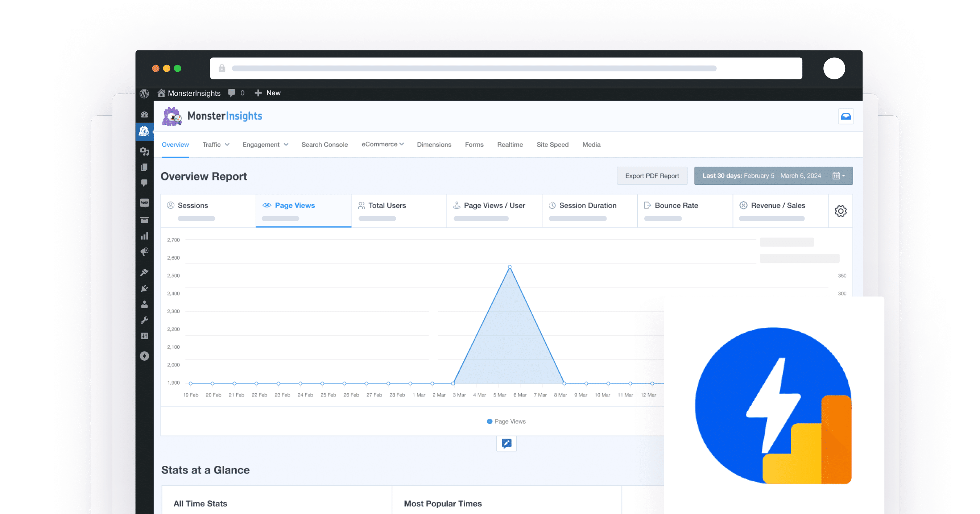Select the Page Views / User metric card

pos(494,211)
